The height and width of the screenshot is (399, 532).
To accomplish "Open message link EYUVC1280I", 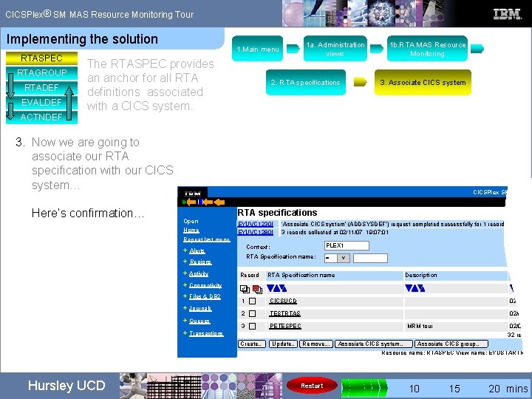I will click(256, 233).
